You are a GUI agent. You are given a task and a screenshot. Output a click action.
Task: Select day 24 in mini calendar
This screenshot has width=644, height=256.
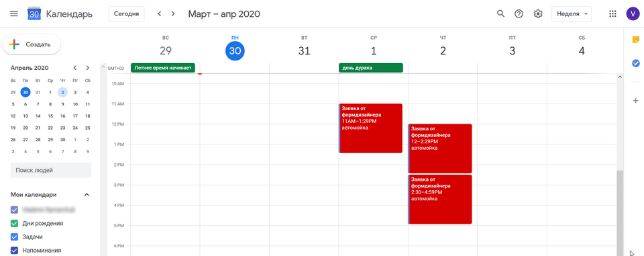click(75, 128)
